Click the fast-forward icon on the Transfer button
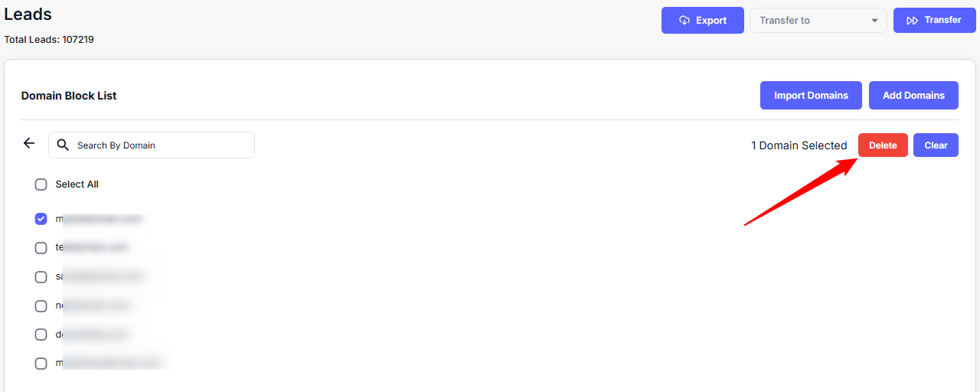Viewport: 980px width, 392px height. click(x=912, y=21)
